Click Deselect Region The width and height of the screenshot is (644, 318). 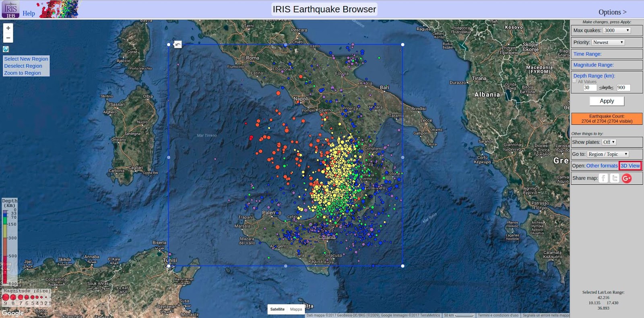click(x=23, y=66)
